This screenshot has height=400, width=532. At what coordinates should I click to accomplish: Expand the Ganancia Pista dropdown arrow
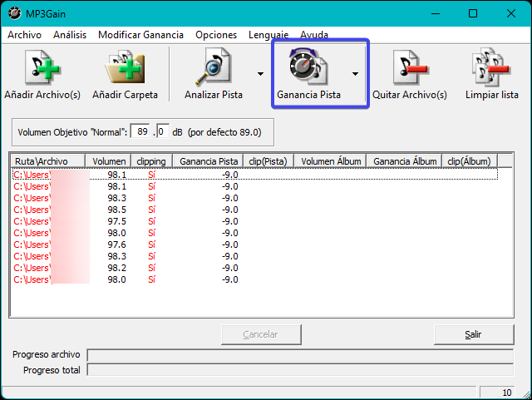point(355,74)
